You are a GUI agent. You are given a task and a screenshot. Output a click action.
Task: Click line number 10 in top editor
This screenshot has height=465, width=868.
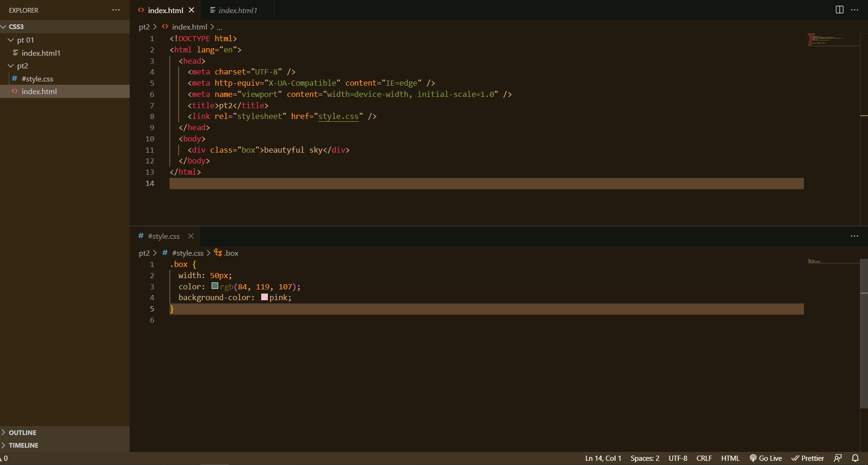pyautogui.click(x=150, y=139)
